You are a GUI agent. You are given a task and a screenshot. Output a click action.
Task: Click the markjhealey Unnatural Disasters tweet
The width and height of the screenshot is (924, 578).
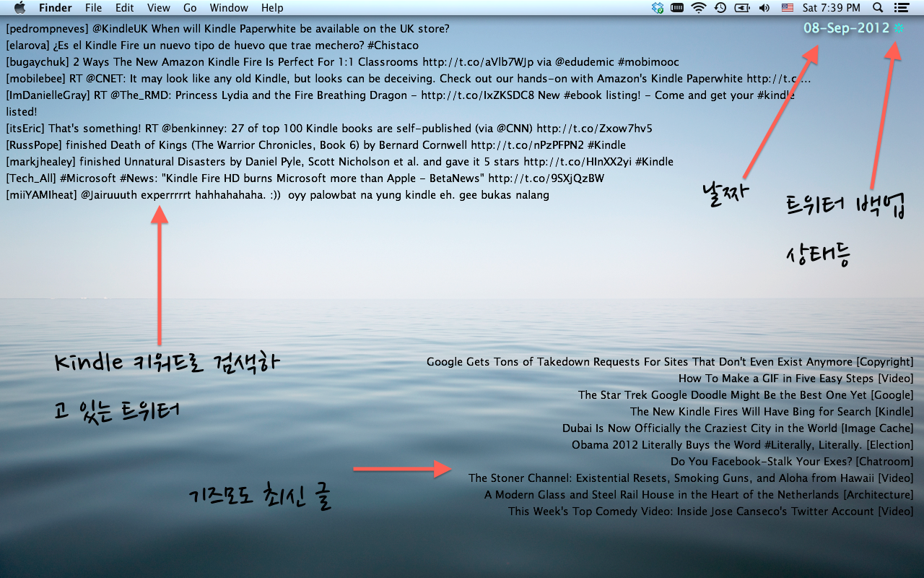click(339, 162)
